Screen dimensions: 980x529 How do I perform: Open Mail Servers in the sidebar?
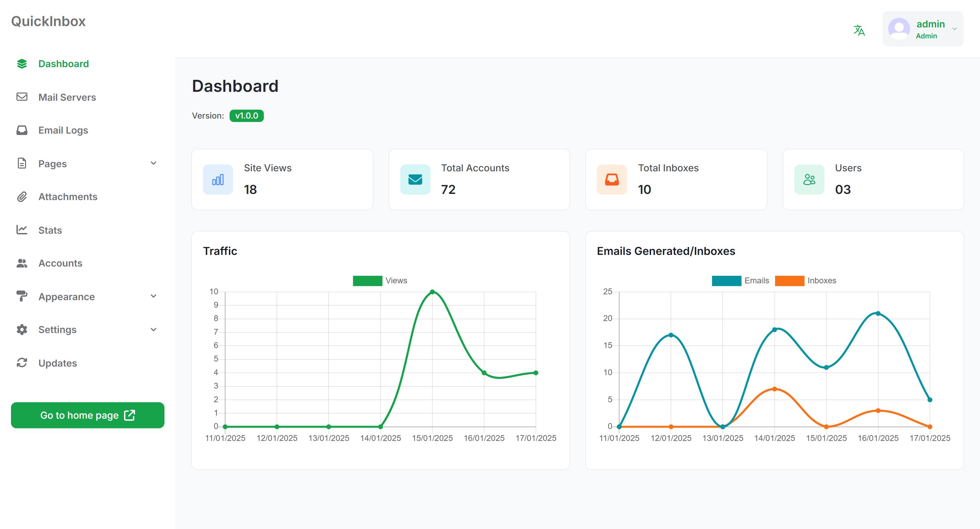[67, 97]
